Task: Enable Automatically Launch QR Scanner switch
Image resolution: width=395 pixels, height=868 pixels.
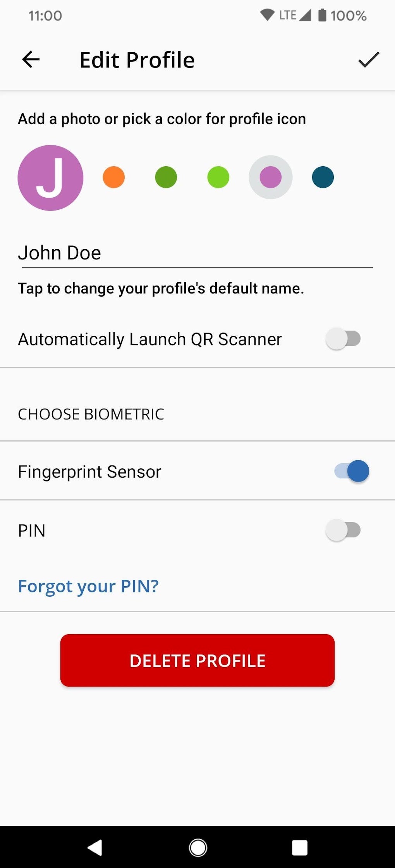Action: pyautogui.click(x=343, y=339)
